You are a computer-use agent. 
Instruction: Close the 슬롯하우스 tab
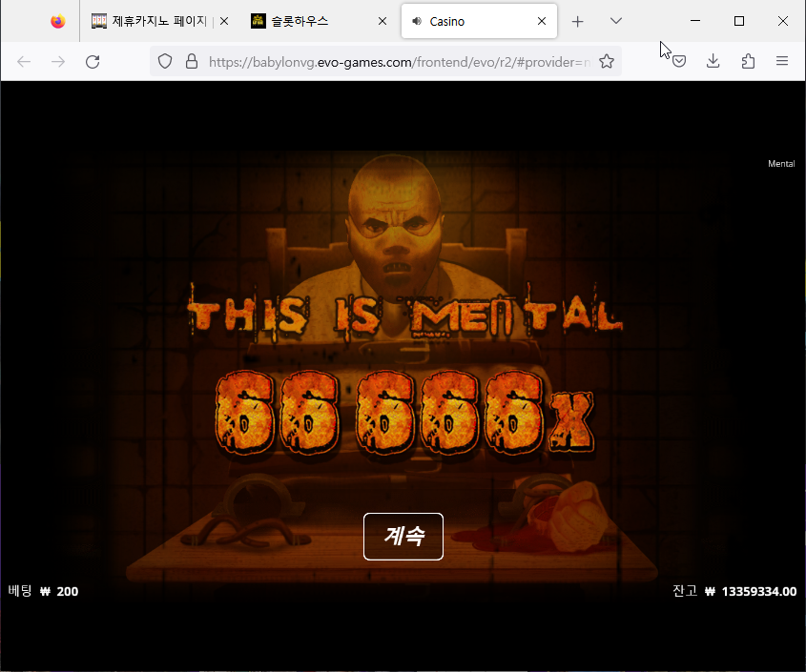click(x=382, y=21)
